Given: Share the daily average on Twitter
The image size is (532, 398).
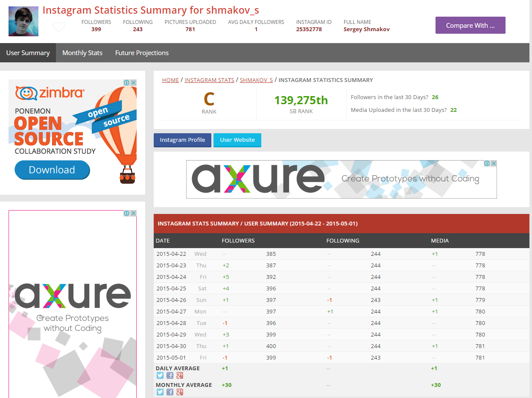Looking at the screenshot, I should click(160, 375).
